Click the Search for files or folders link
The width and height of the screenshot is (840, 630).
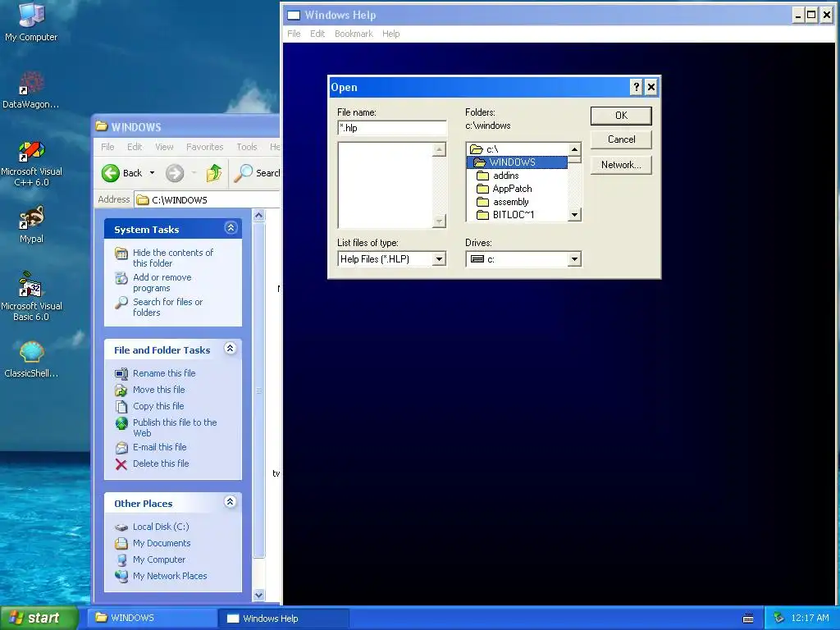pyautogui.click(x=167, y=308)
